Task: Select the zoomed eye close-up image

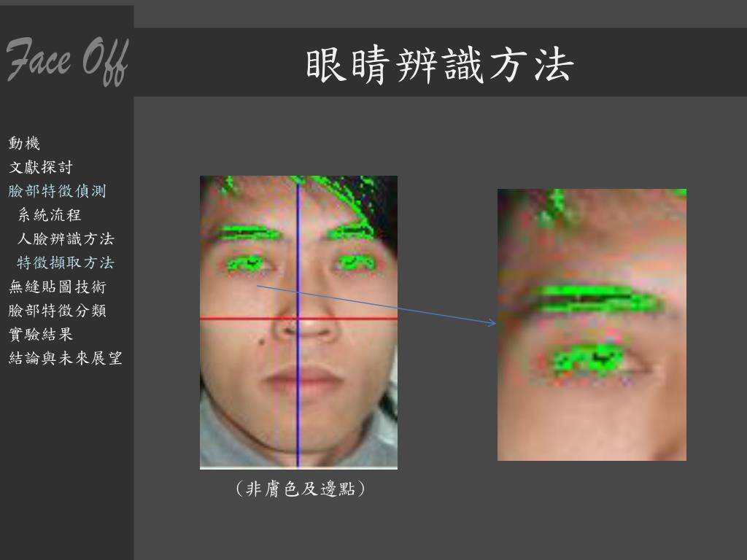Action: 592,324
